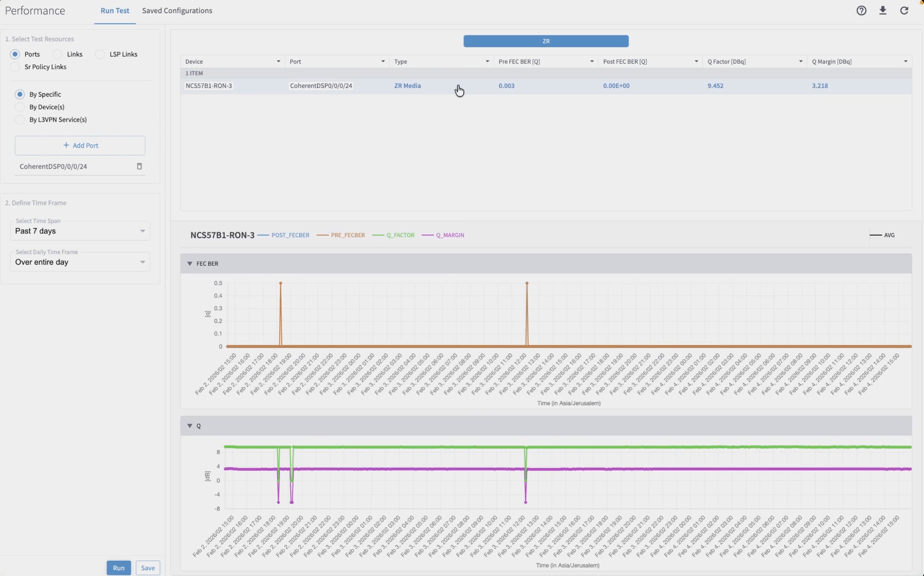Viewport: 924px width, 576px height.
Task: Click the refresh icon
Action: pyautogui.click(x=904, y=10)
